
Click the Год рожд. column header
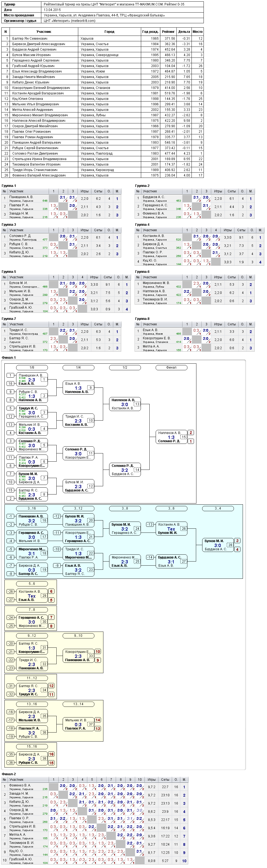(x=150, y=32)
